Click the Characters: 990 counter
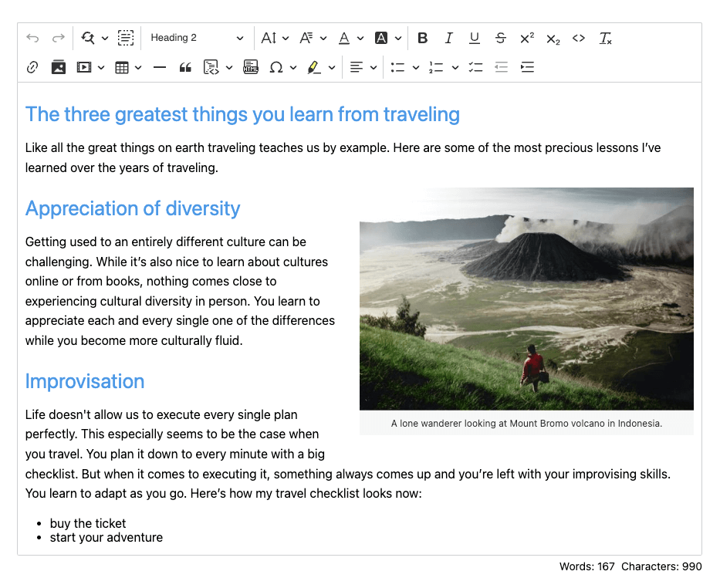Screen dimensions: 720x588 coord(661,566)
